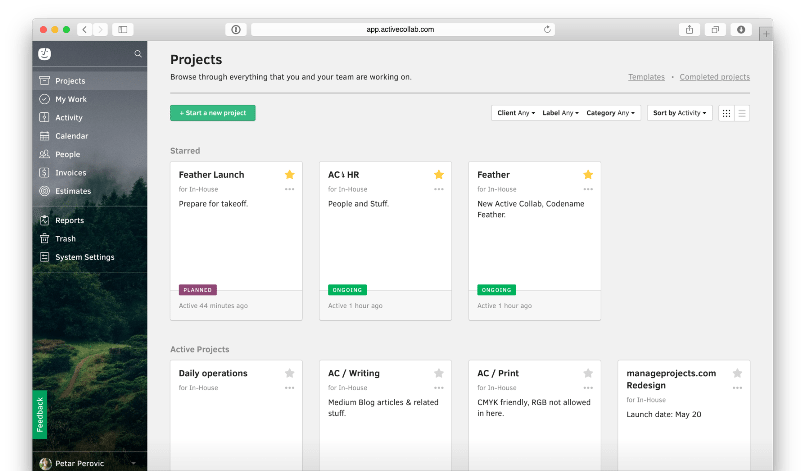Unstar the Feather Launch project
Image resolution: width=805 pixels, height=471 pixels.
289,174
